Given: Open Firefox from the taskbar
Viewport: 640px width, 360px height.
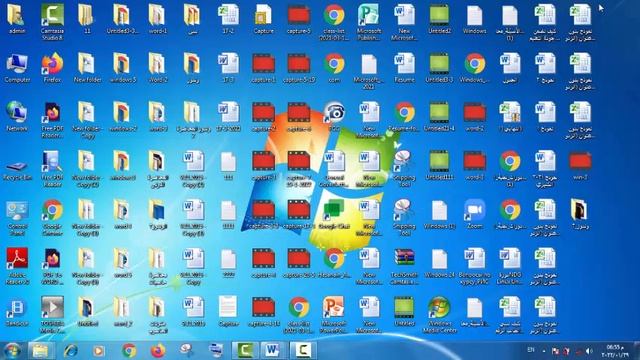Looking at the screenshot, I should tap(158, 351).
